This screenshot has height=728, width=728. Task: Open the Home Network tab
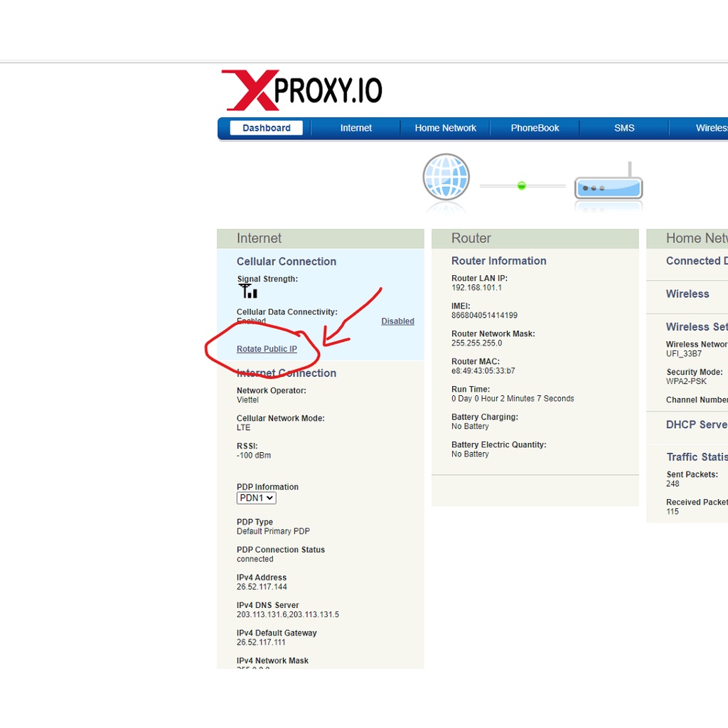coord(445,128)
